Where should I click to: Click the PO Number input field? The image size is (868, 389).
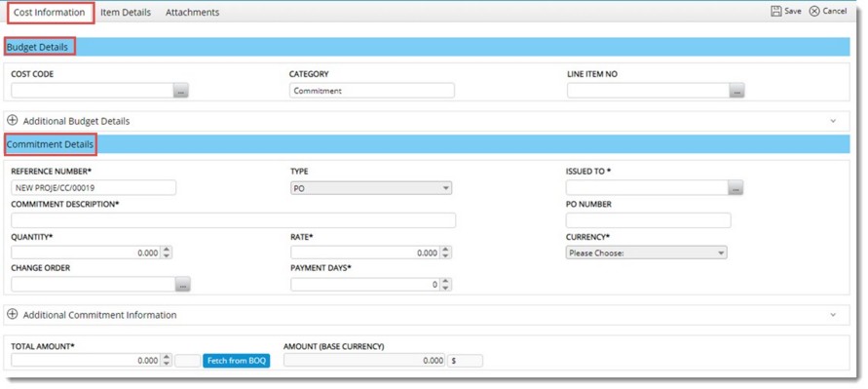pyautogui.click(x=648, y=220)
